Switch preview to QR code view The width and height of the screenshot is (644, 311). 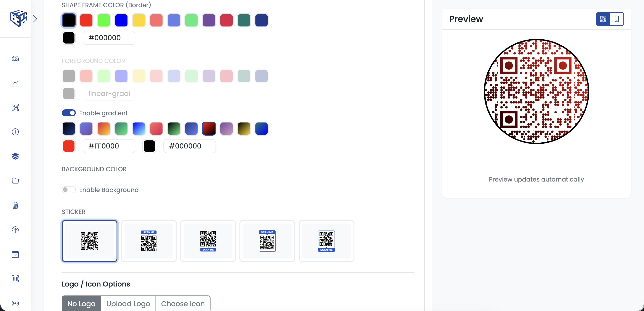[603, 19]
